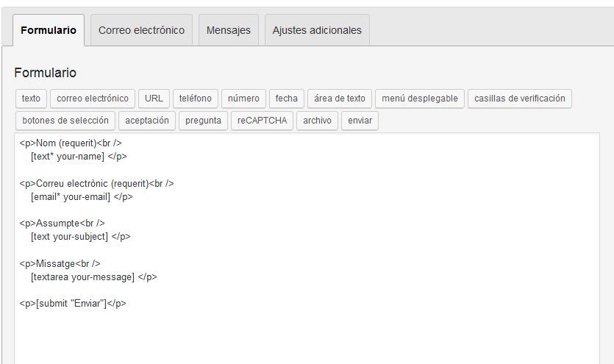Add a correo electrónico tag
Image resolution: width=614 pixels, height=364 pixels.
(93, 99)
